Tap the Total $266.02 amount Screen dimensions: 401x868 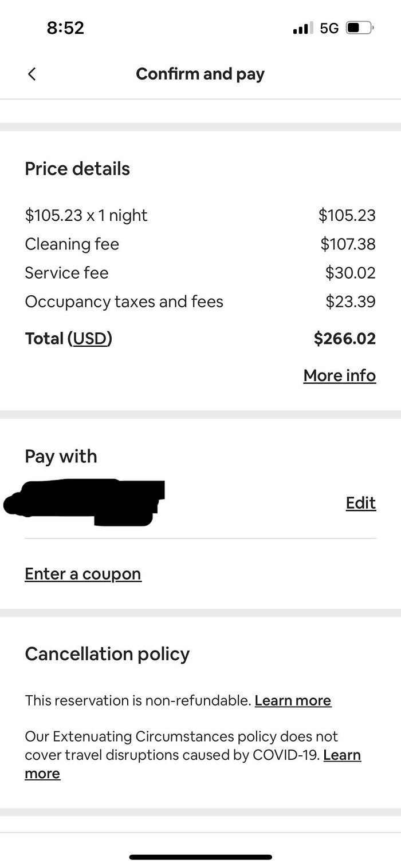(344, 338)
